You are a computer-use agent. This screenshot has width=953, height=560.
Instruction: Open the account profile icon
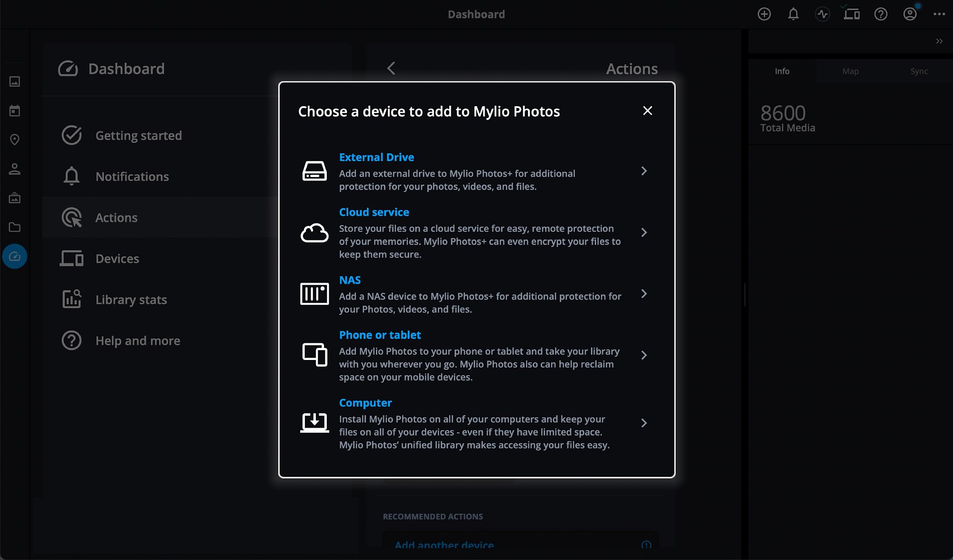point(910,14)
